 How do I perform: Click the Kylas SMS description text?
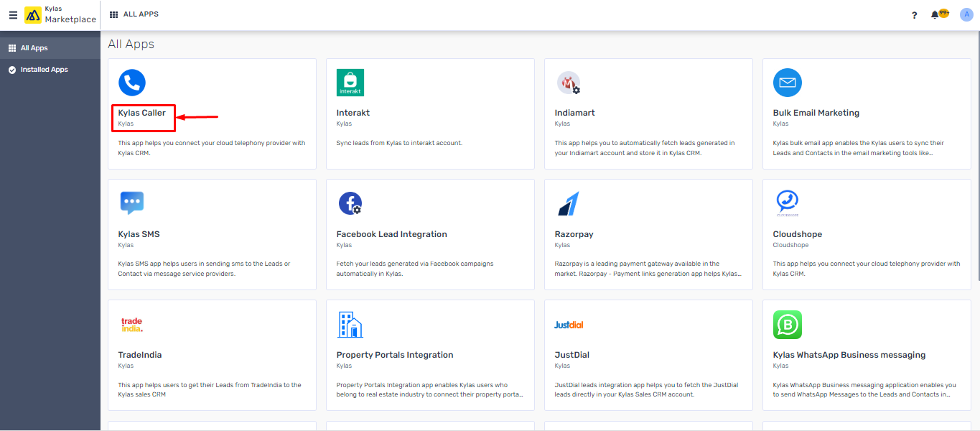[x=205, y=269]
